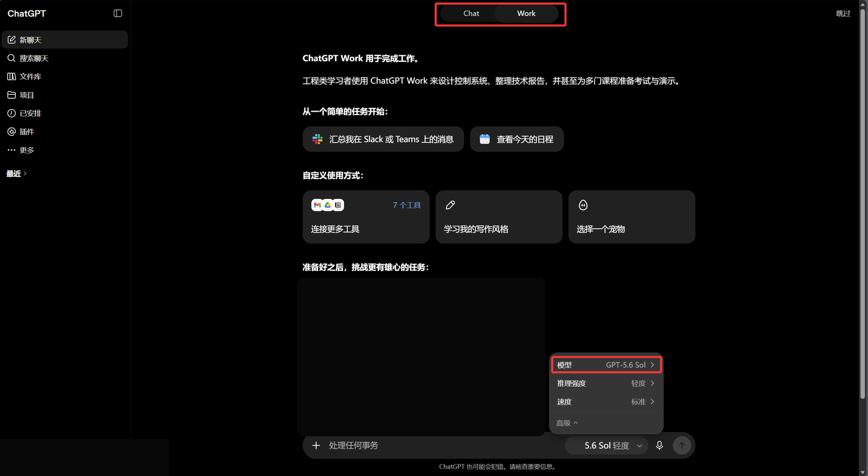The width and height of the screenshot is (868, 476).
Task: Click the 项目 folder icon
Action: click(x=11, y=95)
